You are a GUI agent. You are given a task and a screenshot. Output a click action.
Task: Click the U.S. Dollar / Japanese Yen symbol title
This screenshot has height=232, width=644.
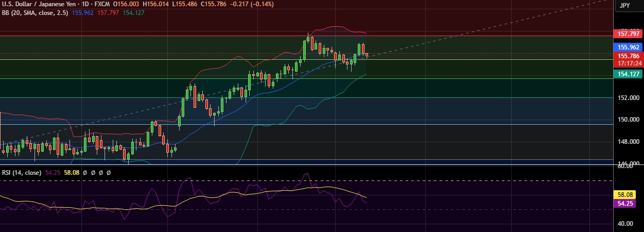(38, 4)
